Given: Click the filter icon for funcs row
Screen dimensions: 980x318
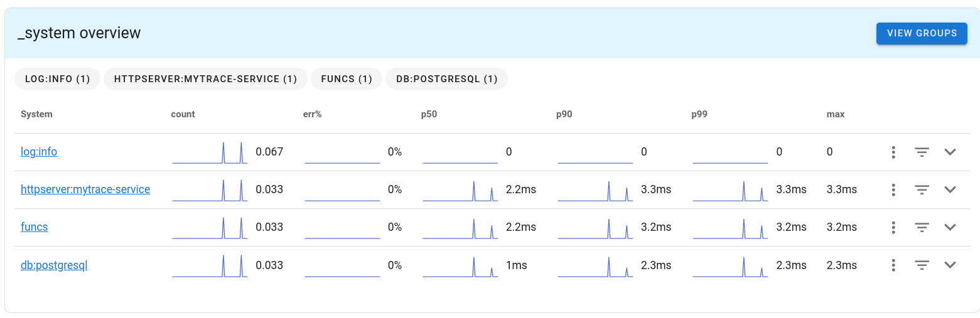Looking at the screenshot, I should (x=922, y=227).
